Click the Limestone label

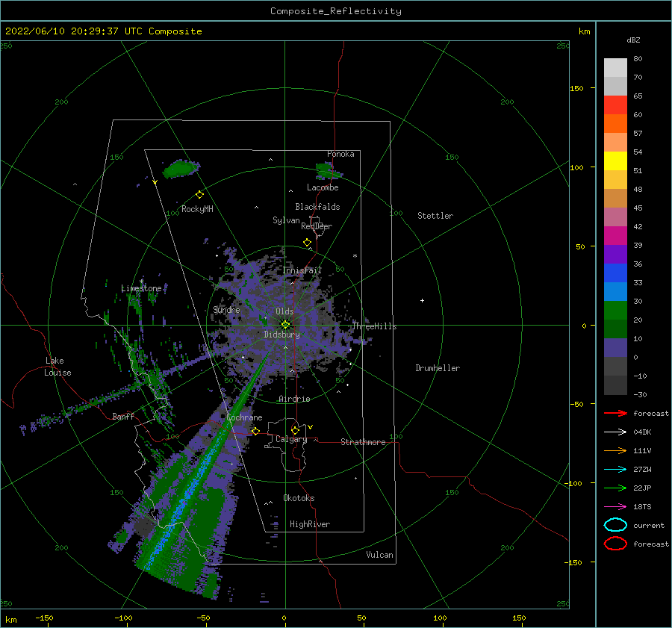tap(141, 288)
